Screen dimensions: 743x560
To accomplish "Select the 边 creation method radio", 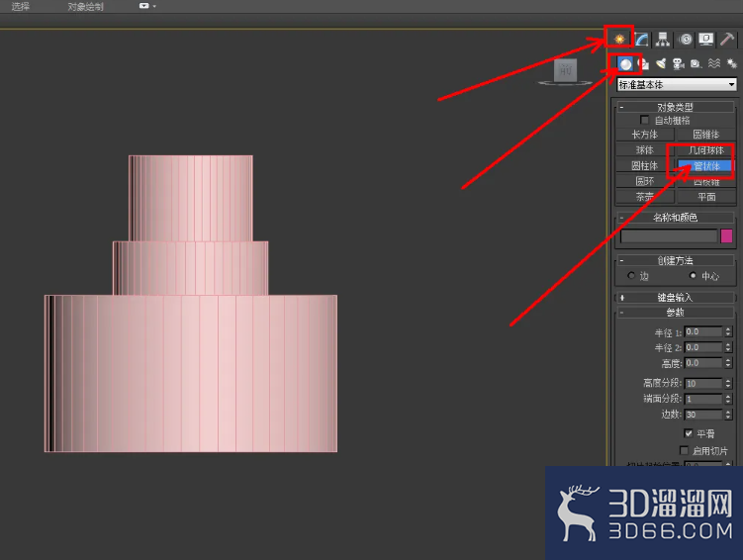I will 630,275.
